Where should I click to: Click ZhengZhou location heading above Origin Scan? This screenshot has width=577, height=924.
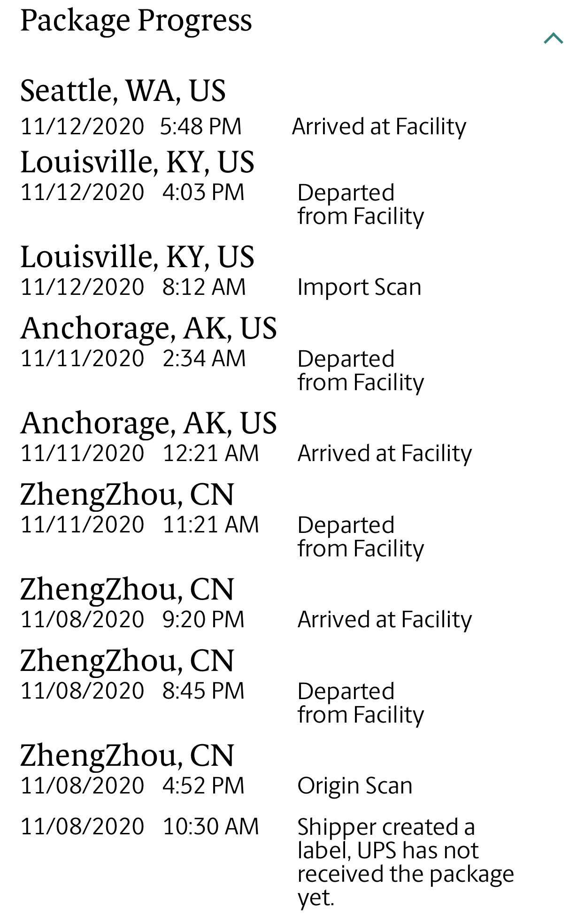pos(127,756)
